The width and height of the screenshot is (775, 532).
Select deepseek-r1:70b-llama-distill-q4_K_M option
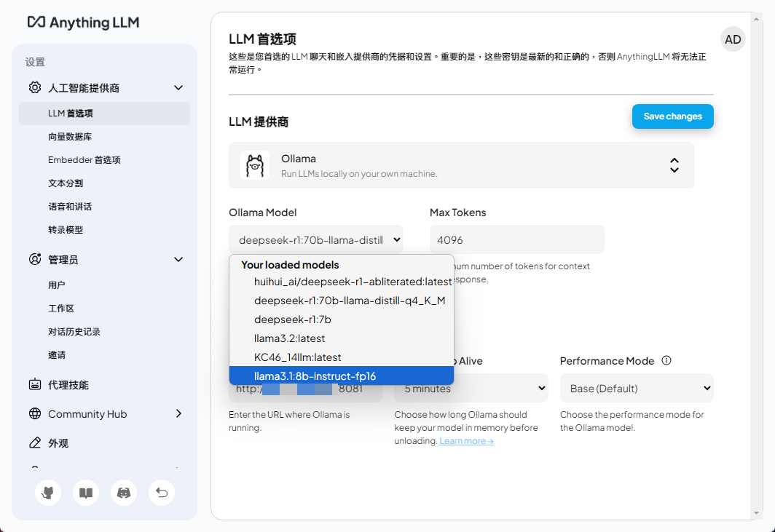pos(342,301)
